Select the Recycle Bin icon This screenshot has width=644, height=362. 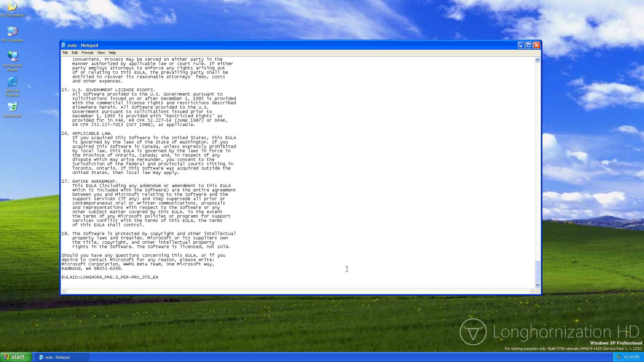point(12,107)
